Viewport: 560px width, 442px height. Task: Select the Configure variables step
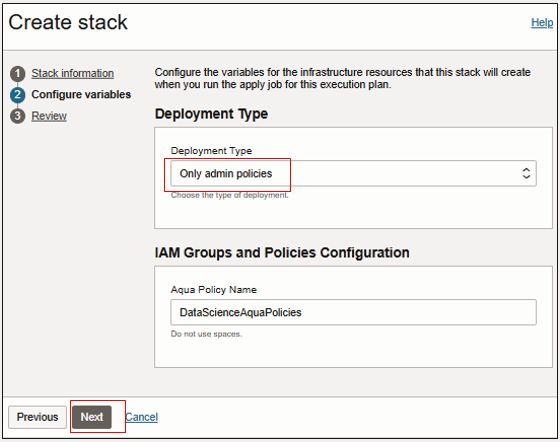click(81, 94)
